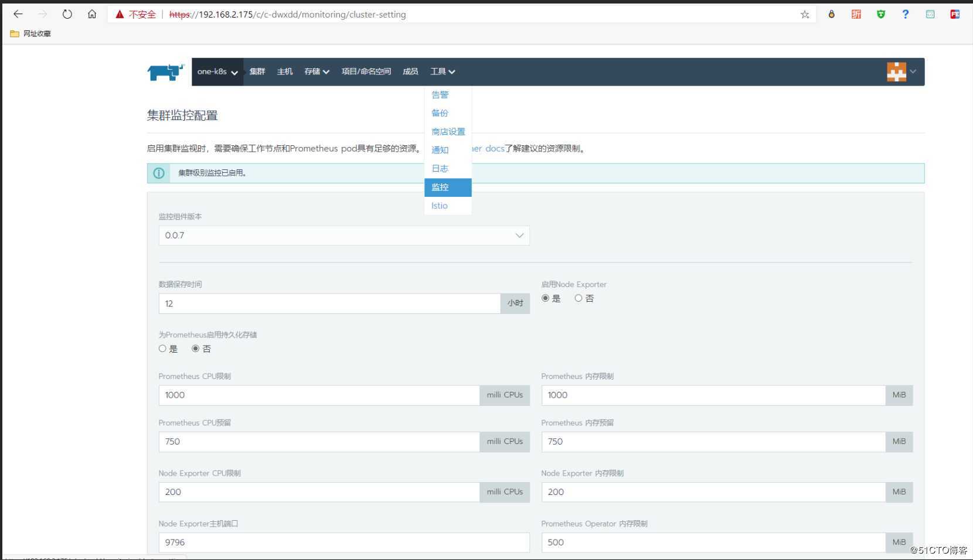Open the one-k8s cluster dropdown

tap(217, 71)
